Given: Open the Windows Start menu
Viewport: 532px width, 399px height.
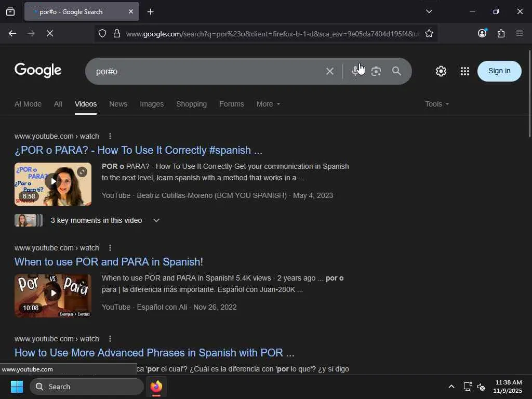Looking at the screenshot, I should point(17,387).
